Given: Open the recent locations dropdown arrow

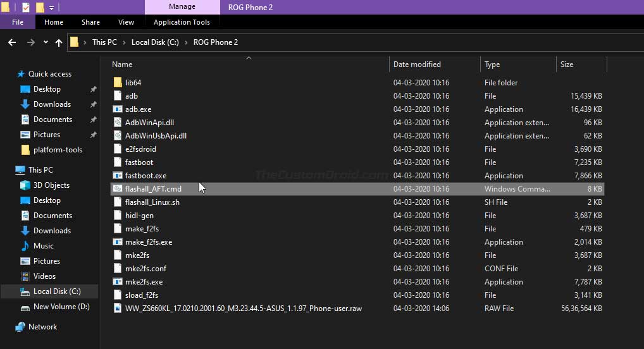Looking at the screenshot, I should point(46,42).
